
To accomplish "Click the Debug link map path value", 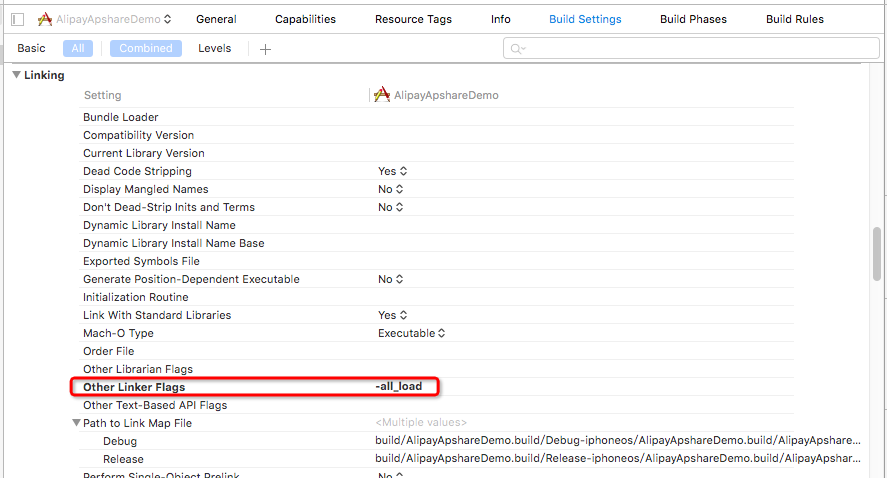I will tap(618, 441).
